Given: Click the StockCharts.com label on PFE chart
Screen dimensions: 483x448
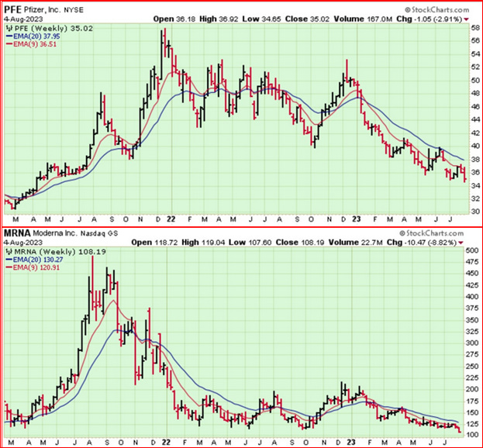Looking at the screenshot, I should click(x=436, y=10).
